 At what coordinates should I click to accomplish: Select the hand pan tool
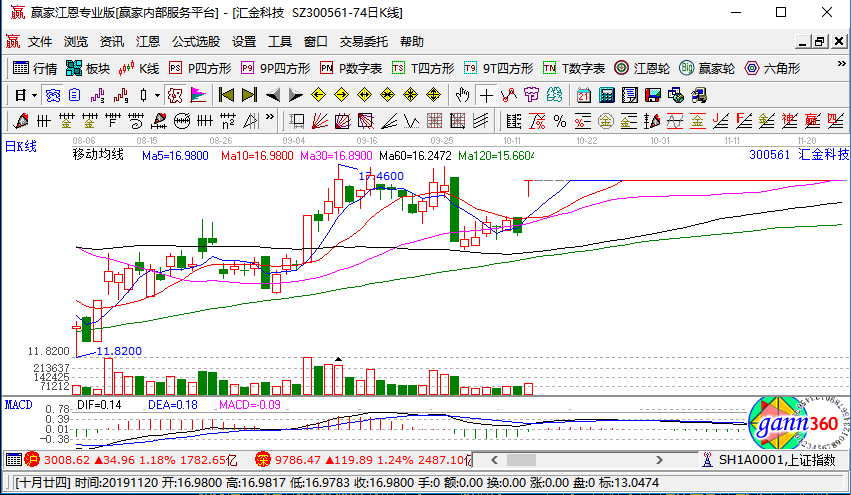(x=462, y=96)
